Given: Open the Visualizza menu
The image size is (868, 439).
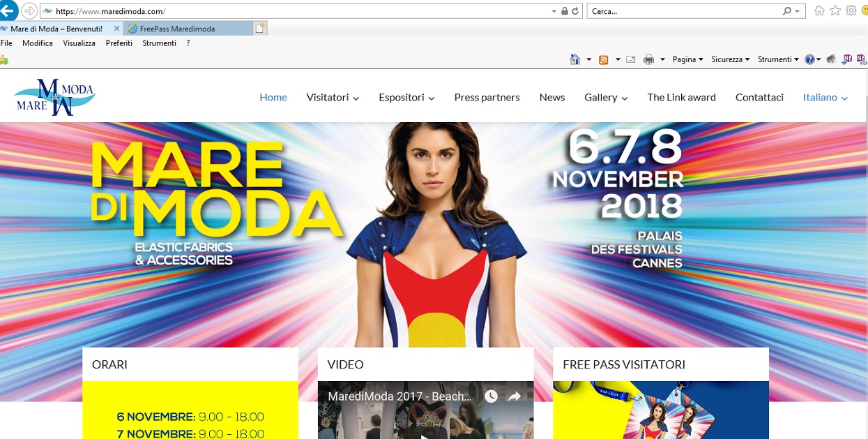Looking at the screenshot, I should click(79, 43).
